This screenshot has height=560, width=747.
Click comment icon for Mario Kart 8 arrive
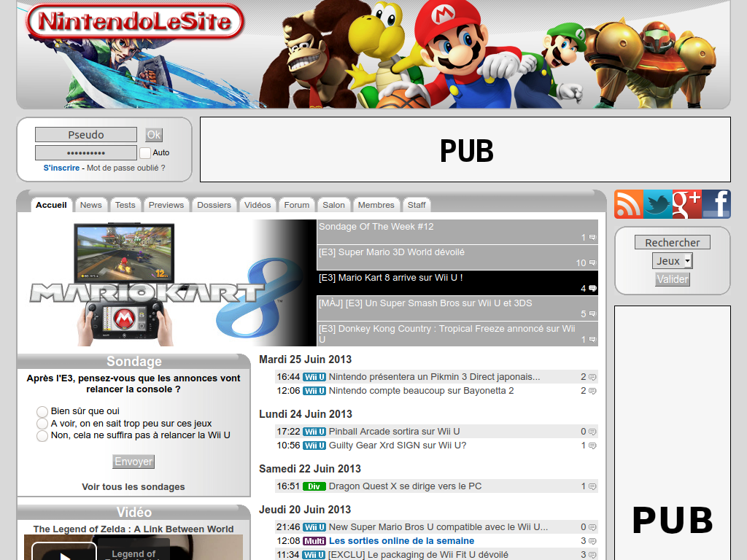592,289
